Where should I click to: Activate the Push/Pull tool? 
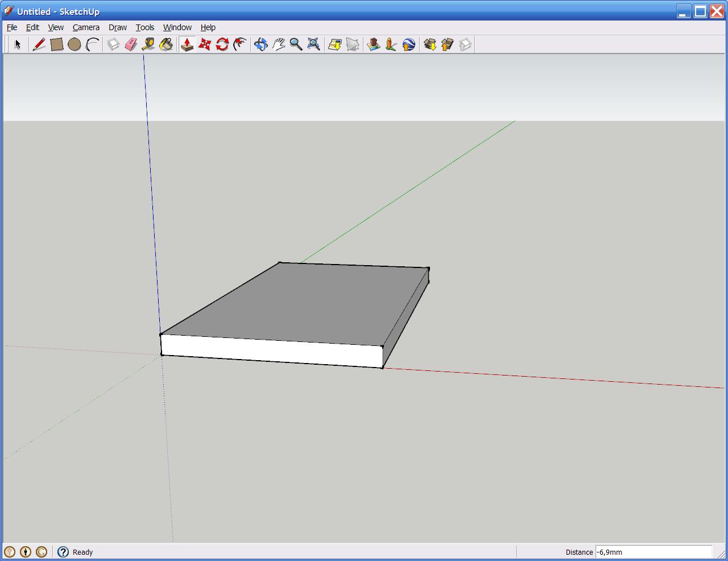point(187,44)
